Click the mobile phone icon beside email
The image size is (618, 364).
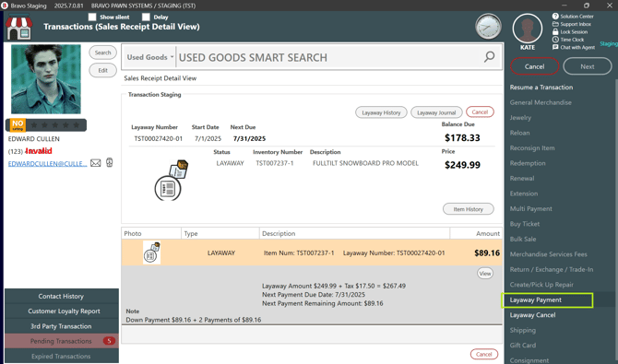tap(110, 162)
